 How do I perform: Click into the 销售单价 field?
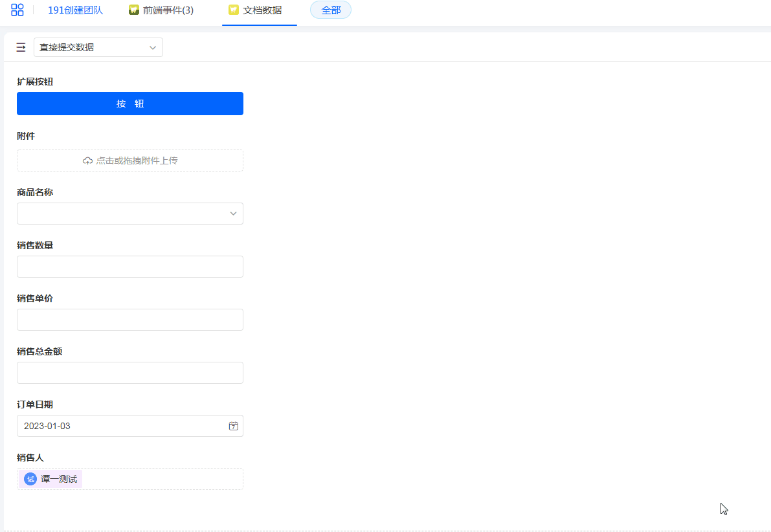[x=129, y=320]
